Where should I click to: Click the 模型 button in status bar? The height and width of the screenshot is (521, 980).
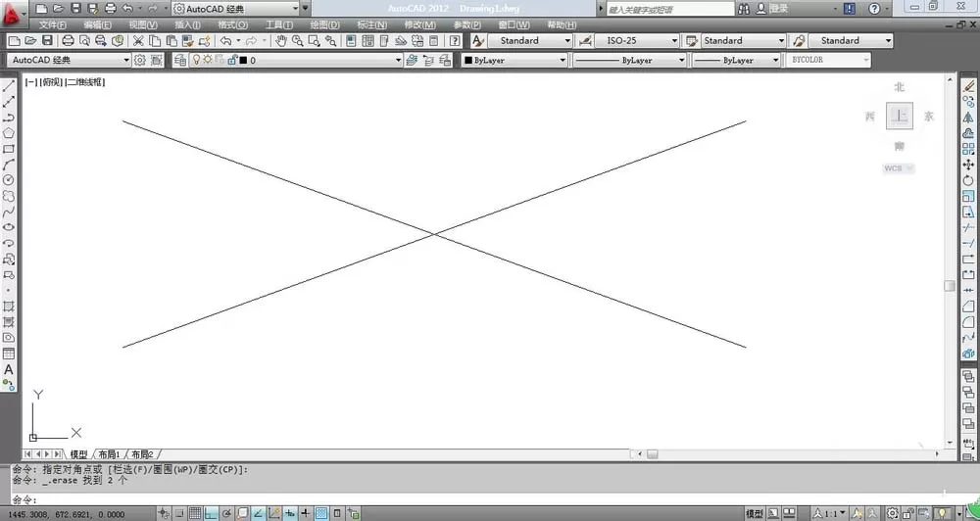click(755, 513)
